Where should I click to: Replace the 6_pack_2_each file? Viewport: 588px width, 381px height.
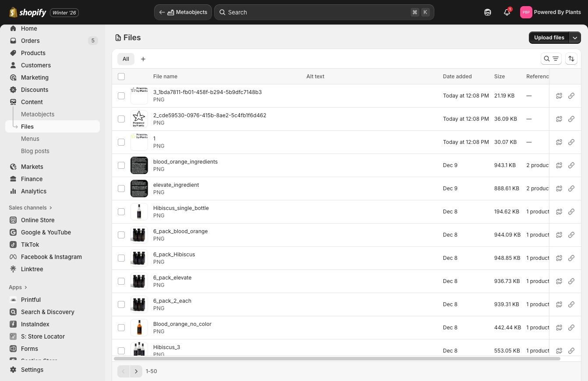(559, 304)
